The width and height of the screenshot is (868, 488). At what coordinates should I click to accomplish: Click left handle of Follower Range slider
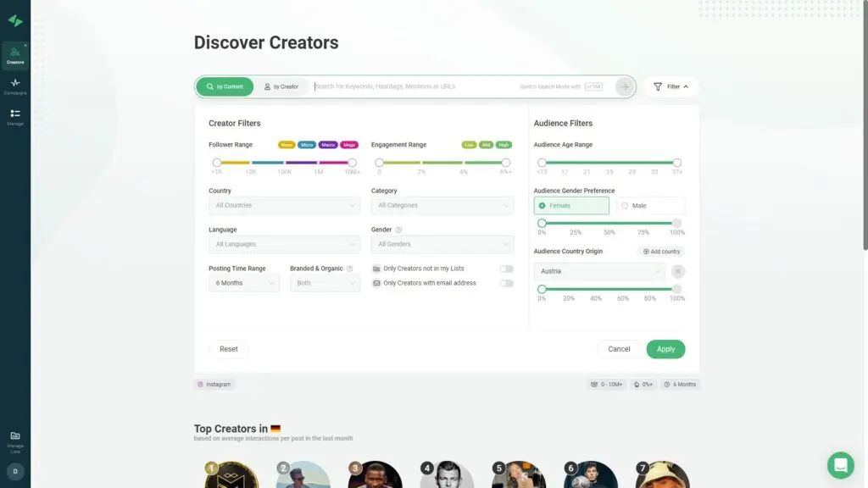[x=217, y=162]
